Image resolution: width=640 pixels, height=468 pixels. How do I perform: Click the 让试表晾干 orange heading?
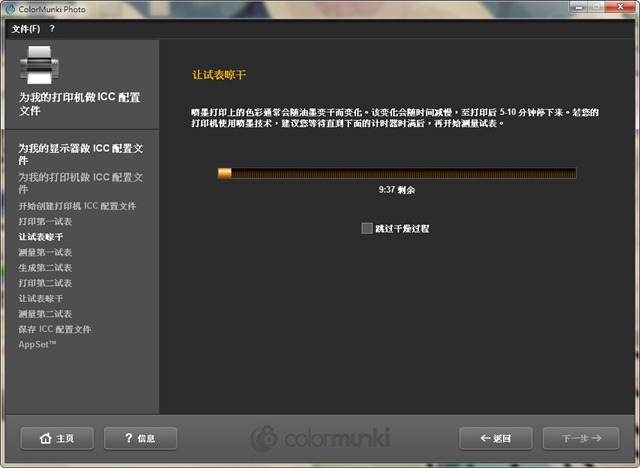tap(219, 75)
